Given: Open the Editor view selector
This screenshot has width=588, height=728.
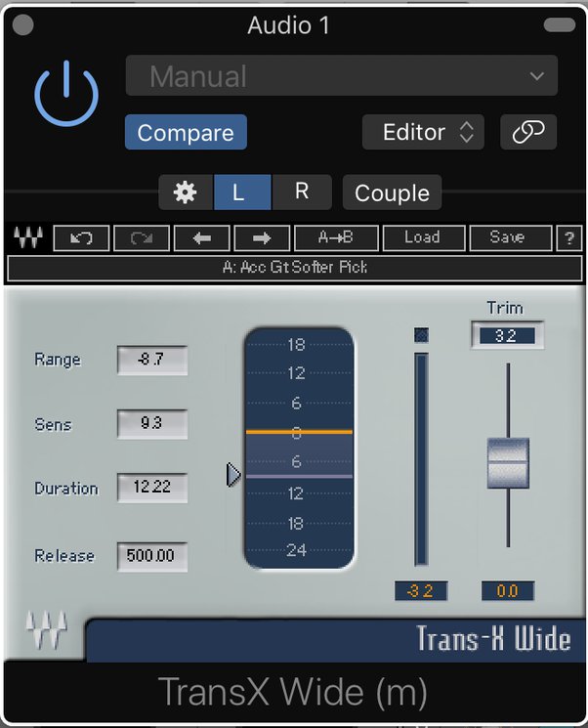Looking at the screenshot, I should [423, 132].
